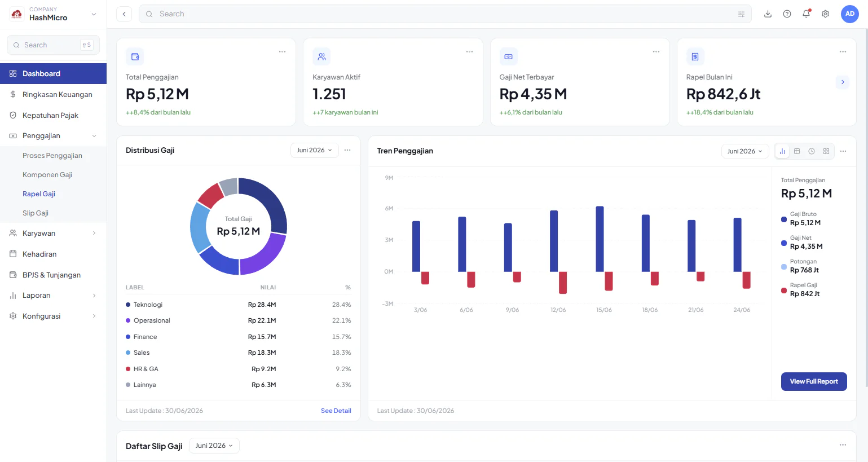Open Kehadiran menu item
The width and height of the screenshot is (868, 462).
(53, 254)
